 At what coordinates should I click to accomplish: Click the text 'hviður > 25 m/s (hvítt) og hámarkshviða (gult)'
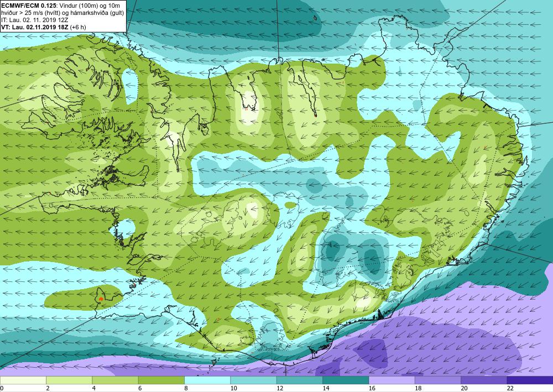62,13
